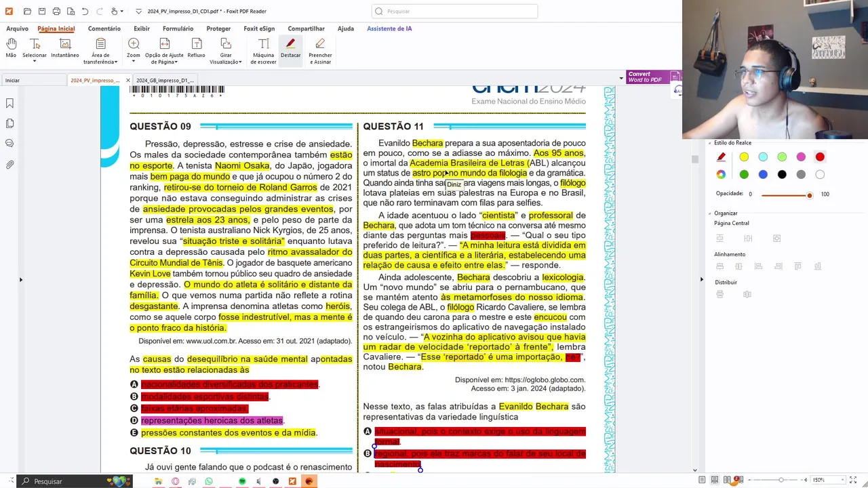Click the highlighter pen icon in Estilo do Realce
The width and height of the screenshot is (868, 488).
point(721,157)
